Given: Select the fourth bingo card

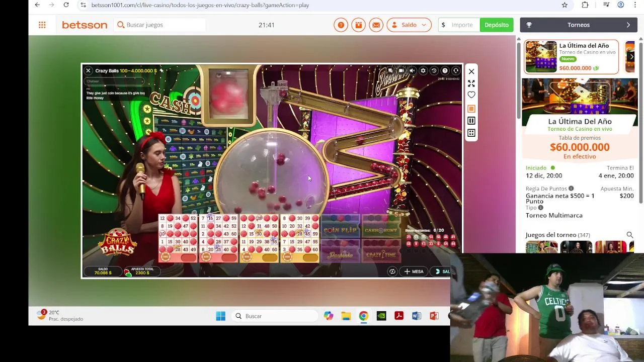Looking at the screenshot, I should 300,238.
